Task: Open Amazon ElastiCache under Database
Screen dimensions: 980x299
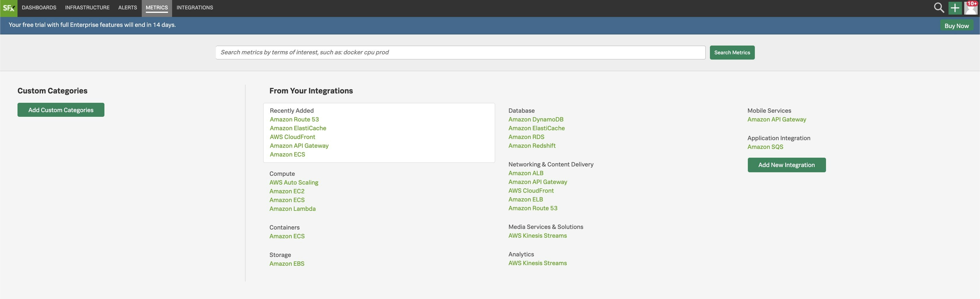Action: pos(536,128)
